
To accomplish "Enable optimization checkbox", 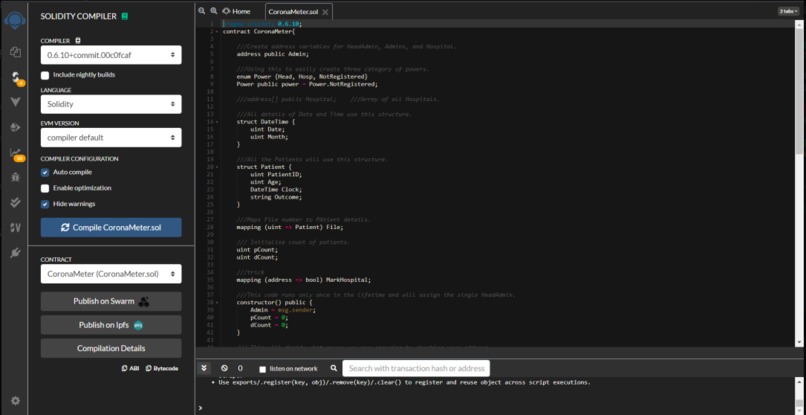I will click(x=45, y=188).
